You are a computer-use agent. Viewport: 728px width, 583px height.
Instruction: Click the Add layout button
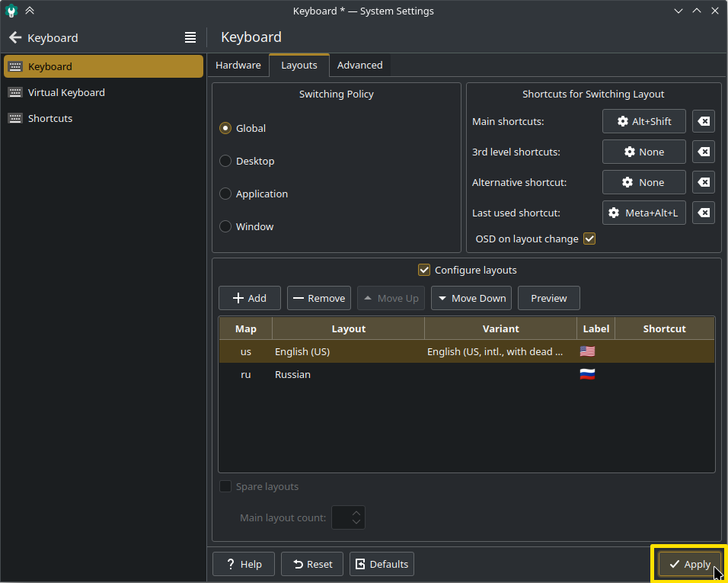click(x=250, y=298)
